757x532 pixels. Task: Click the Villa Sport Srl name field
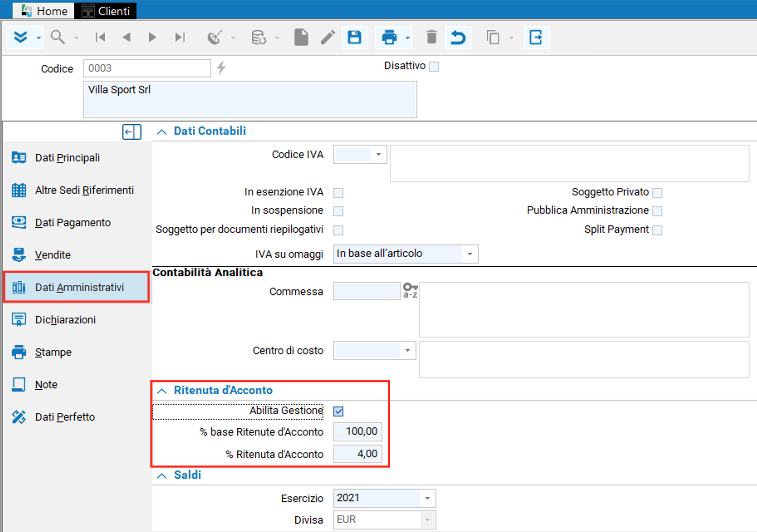pyautogui.click(x=250, y=99)
